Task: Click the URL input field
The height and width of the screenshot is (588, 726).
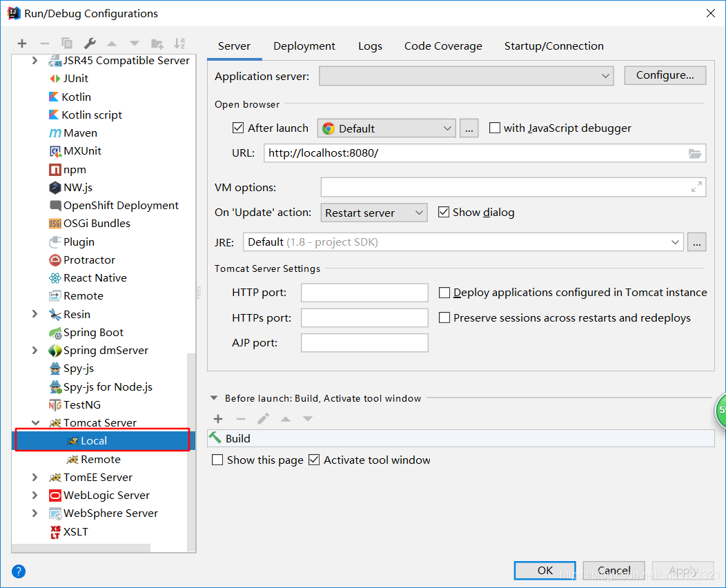Action: point(484,153)
